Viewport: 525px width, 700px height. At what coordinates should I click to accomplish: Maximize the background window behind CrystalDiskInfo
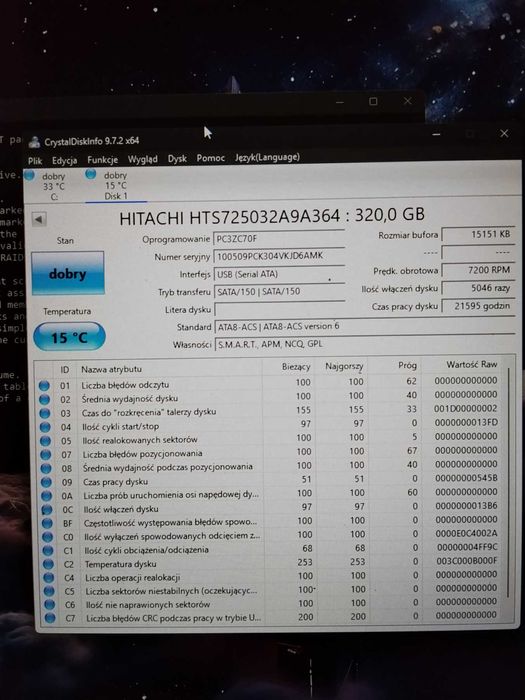(373, 101)
